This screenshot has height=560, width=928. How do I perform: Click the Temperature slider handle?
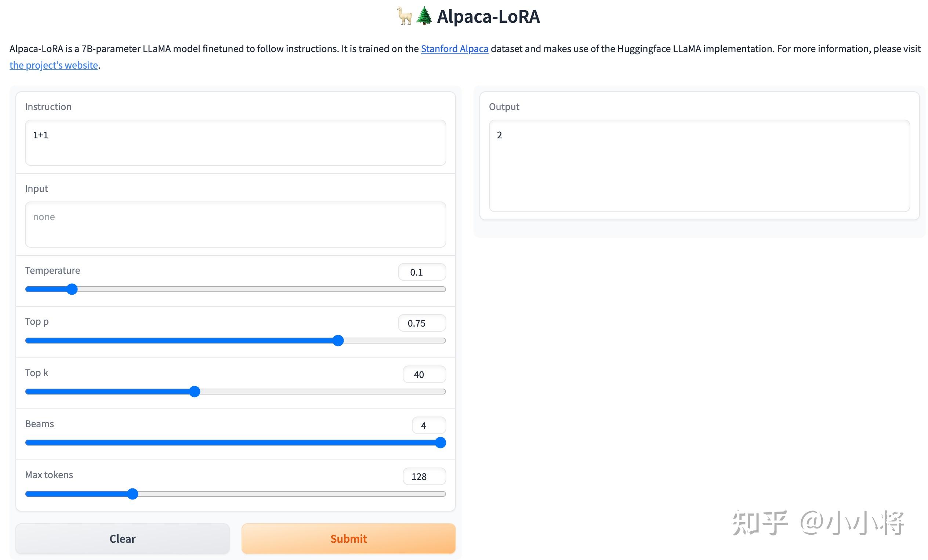72,289
